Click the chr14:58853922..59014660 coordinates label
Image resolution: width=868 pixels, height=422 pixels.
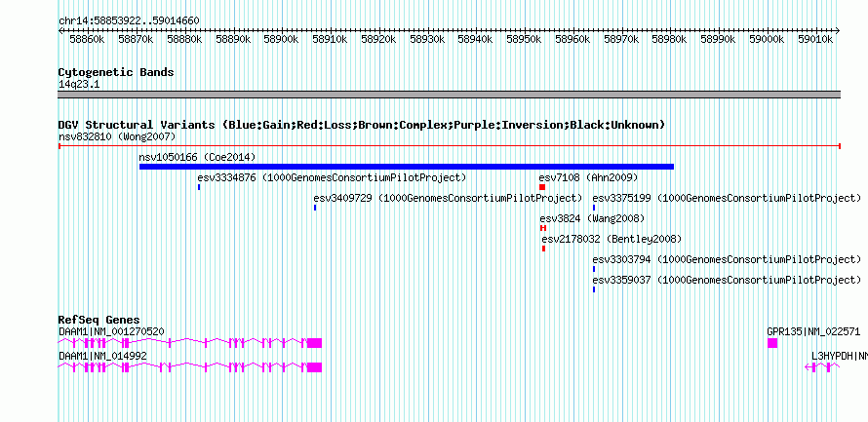[x=129, y=20]
